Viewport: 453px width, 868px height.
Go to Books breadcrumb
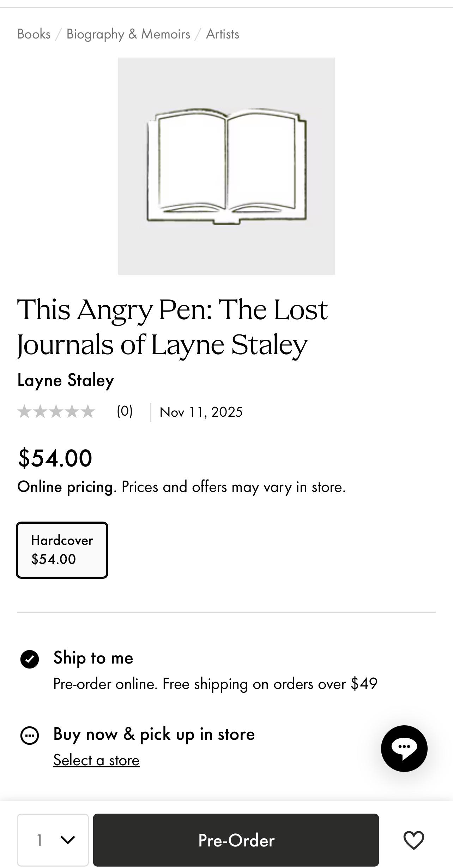(x=34, y=34)
